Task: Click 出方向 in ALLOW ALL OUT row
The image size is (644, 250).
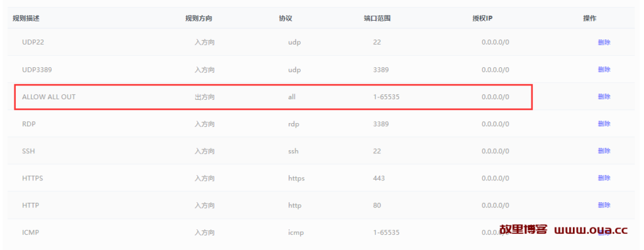Action: point(204,97)
